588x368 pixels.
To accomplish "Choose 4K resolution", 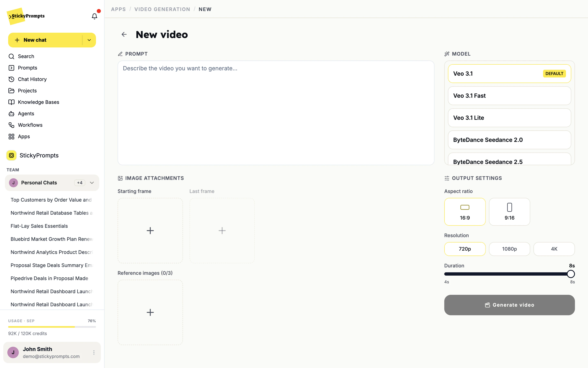I will [x=554, y=249].
